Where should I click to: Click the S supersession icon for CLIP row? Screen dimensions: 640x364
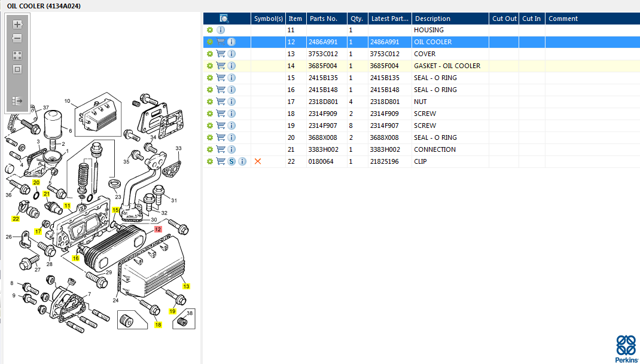pos(231,161)
